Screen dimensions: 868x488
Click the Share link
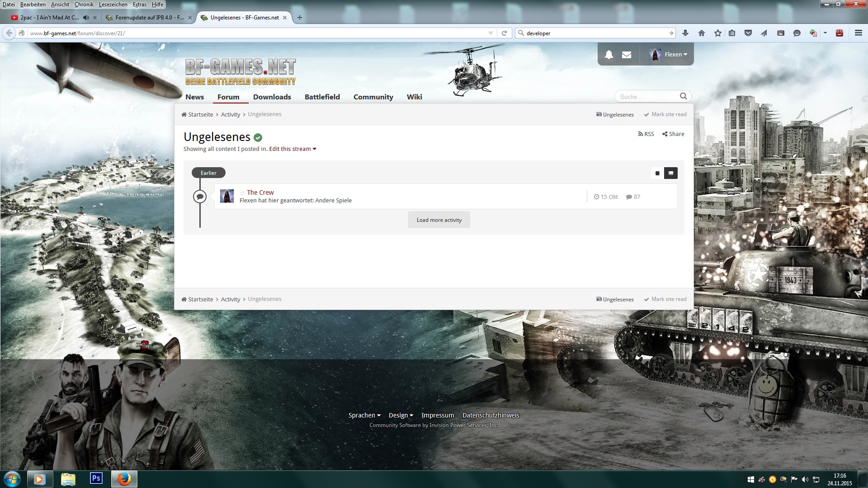point(673,134)
